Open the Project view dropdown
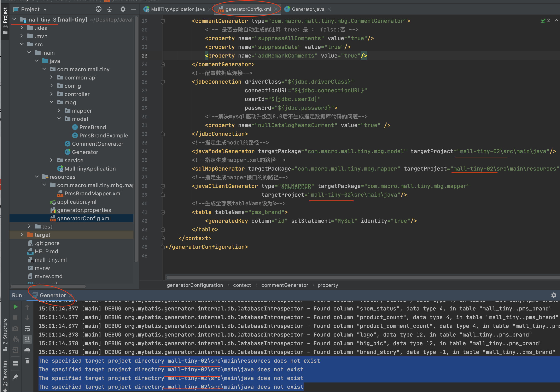This screenshot has width=560, height=392. click(x=45, y=10)
